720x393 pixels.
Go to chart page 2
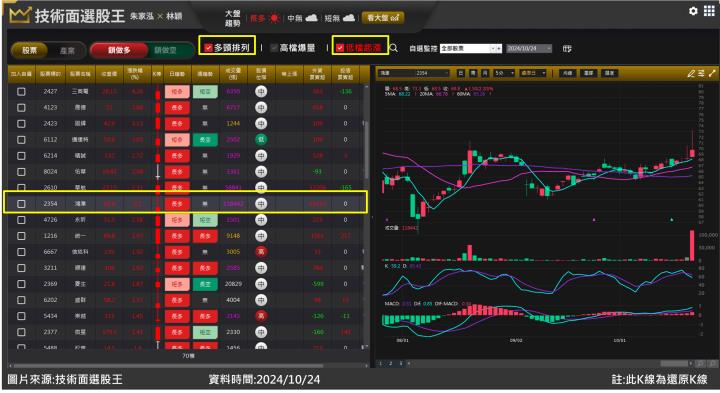pos(391,364)
